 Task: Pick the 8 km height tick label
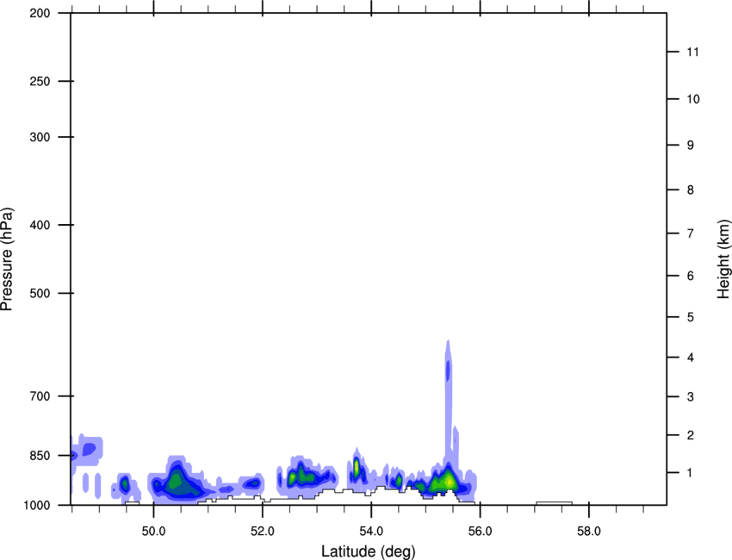(x=691, y=190)
